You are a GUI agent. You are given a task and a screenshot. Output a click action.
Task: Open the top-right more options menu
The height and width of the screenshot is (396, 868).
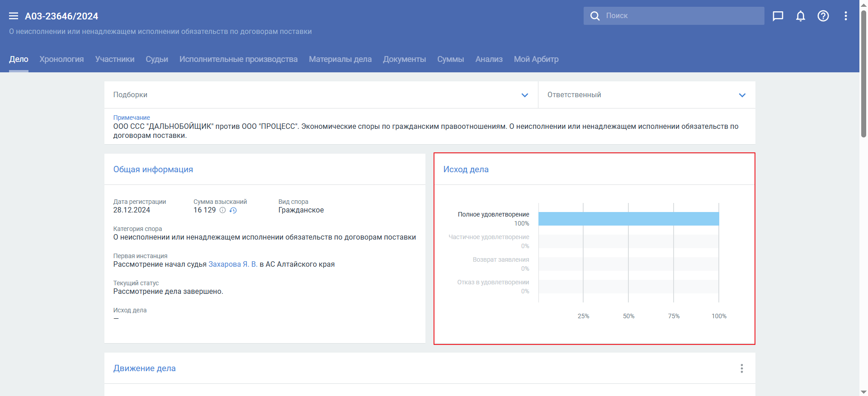(x=845, y=16)
